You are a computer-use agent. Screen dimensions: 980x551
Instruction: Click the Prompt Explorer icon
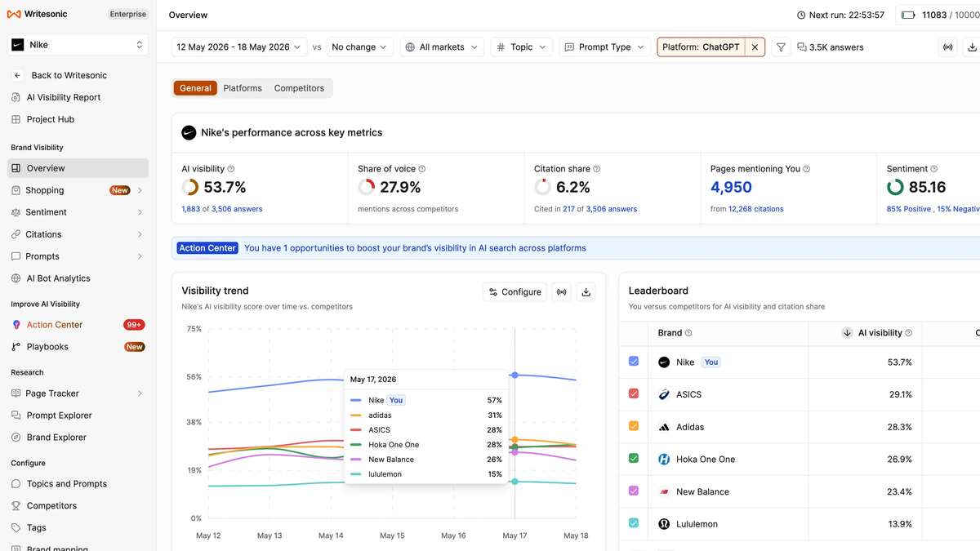16,415
